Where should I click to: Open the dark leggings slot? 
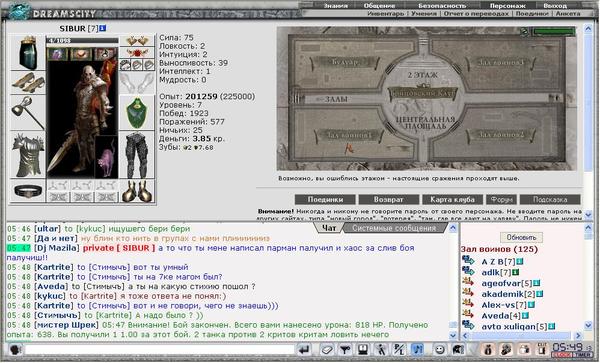point(137,154)
